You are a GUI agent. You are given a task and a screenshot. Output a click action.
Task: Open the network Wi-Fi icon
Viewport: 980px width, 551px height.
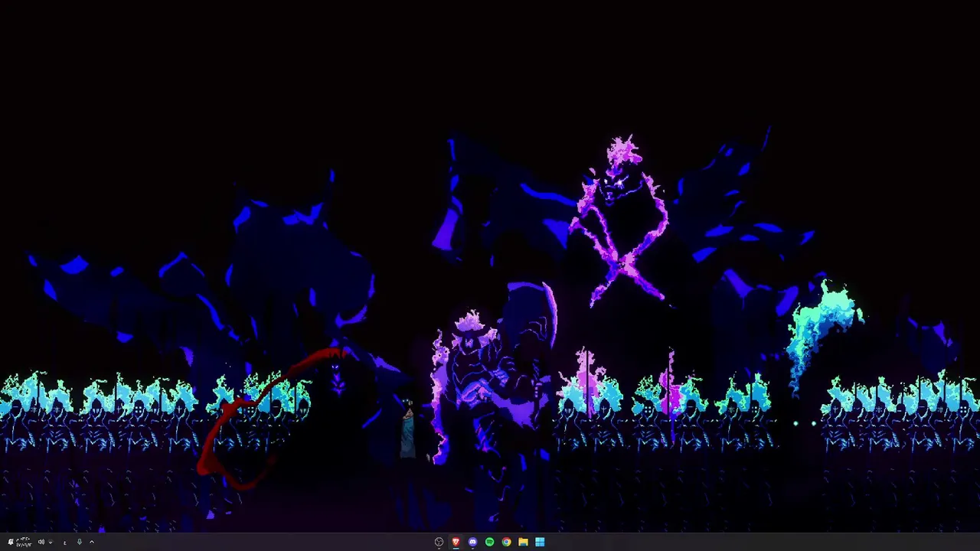coord(51,542)
